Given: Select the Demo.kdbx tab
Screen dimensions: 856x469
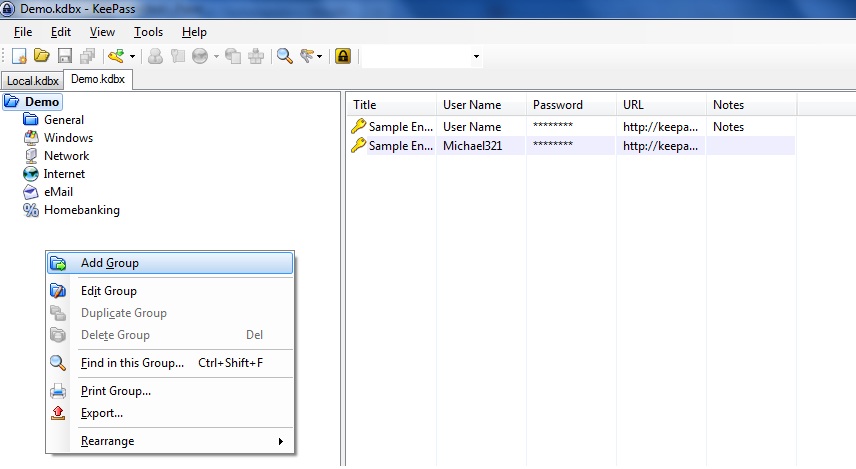Looking at the screenshot, I should pyautogui.click(x=98, y=79).
